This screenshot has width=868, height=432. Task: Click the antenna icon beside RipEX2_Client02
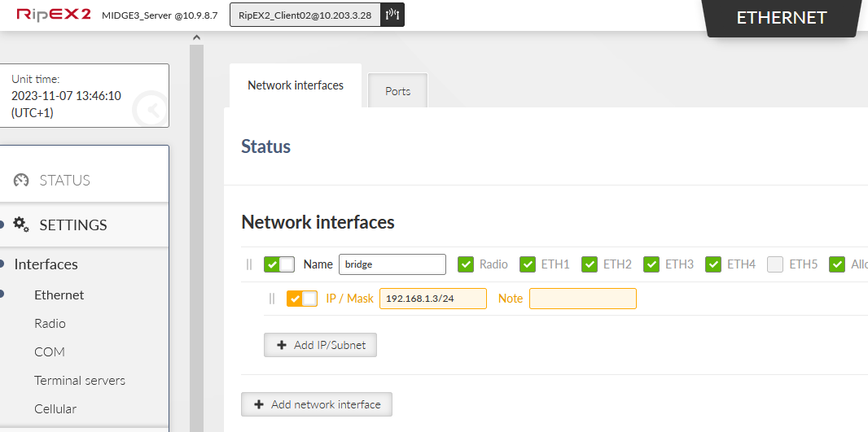(x=392, y=15)
